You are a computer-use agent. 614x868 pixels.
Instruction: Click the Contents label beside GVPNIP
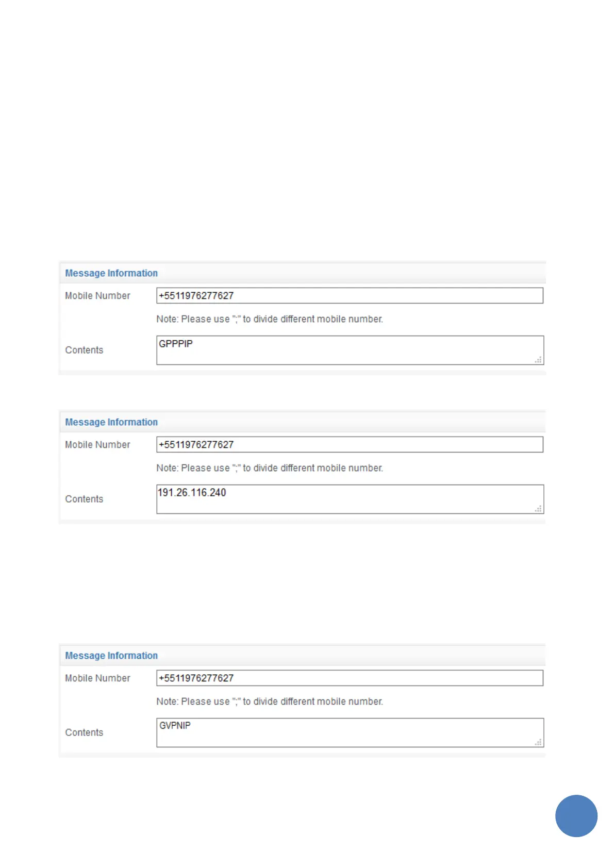84,732
